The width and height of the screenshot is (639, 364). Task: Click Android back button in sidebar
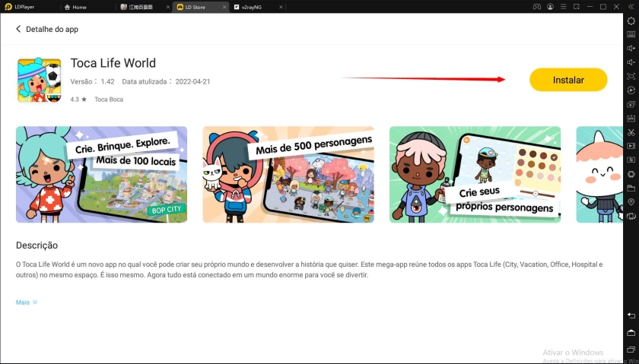[x=631, y=315]
